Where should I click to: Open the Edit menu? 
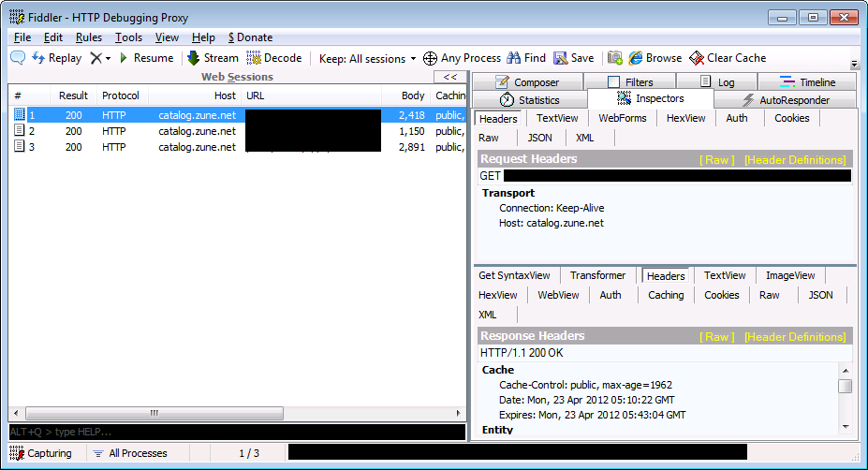[x=53, y=37]
